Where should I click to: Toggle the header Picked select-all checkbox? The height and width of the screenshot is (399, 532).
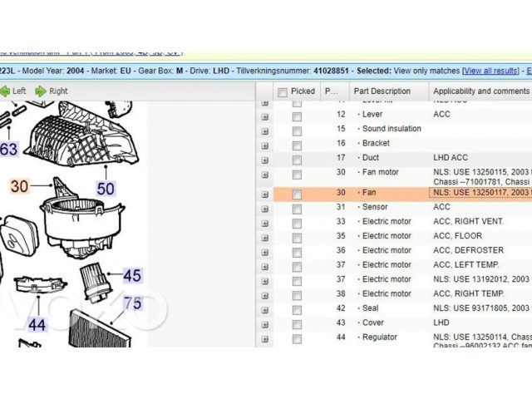(283, 91)
